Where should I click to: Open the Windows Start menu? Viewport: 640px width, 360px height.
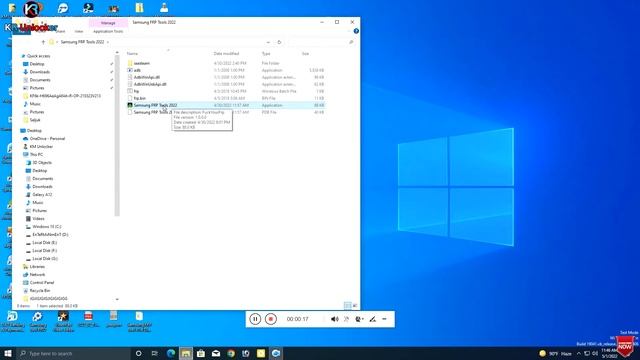coord(8,353)
